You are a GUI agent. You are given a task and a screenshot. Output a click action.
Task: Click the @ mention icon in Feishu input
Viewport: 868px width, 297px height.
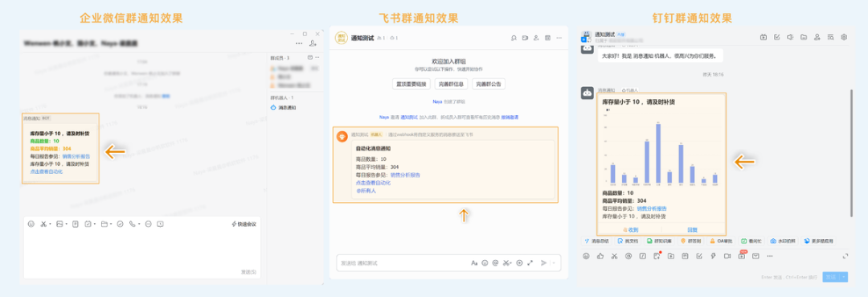[x=495, y=262]
